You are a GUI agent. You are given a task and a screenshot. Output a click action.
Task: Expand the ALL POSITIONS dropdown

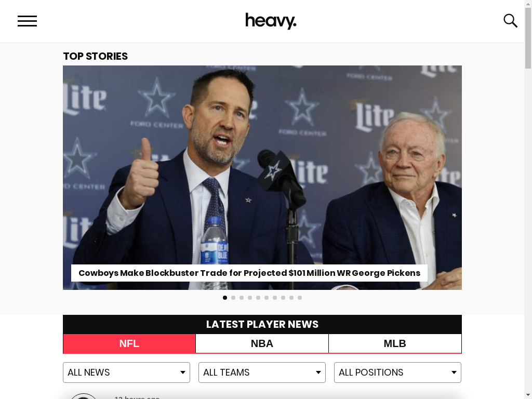coord(397,373)
